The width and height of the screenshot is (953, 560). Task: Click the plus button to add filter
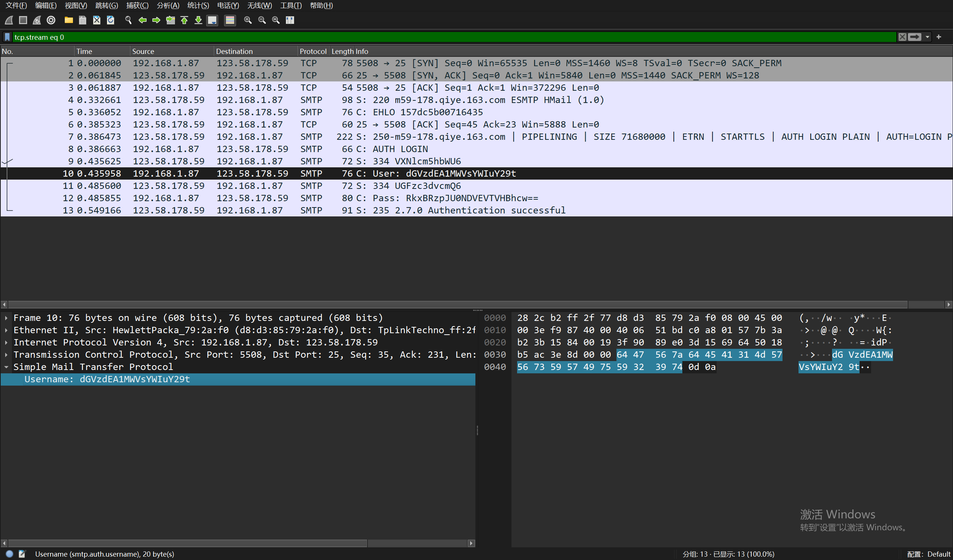(938, 37)
